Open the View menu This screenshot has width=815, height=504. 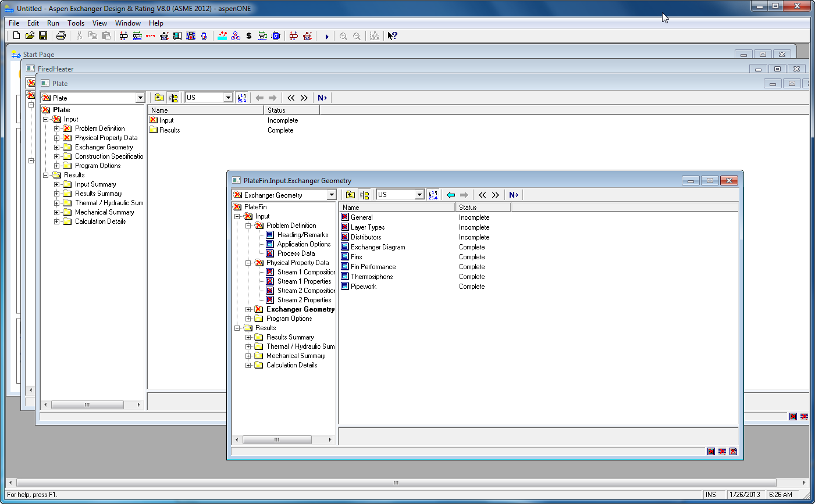99,23
